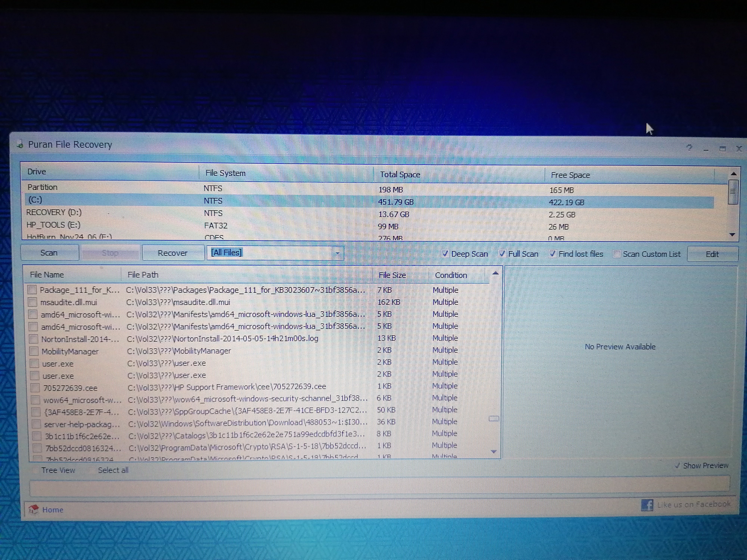The width and height of the screenshot is (747, 560).
Task: Toggle the Find lost files checkbox
Action: pyautogui.click(x=552, y=253)
